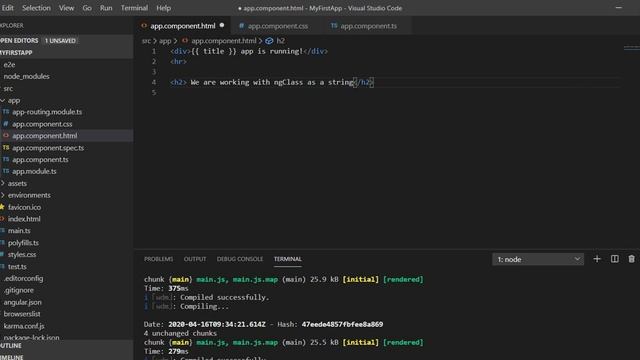Expand the assets folder chevron
This screenshot has width=640, height=360.
pyautogui.click(x=3, y=183)
